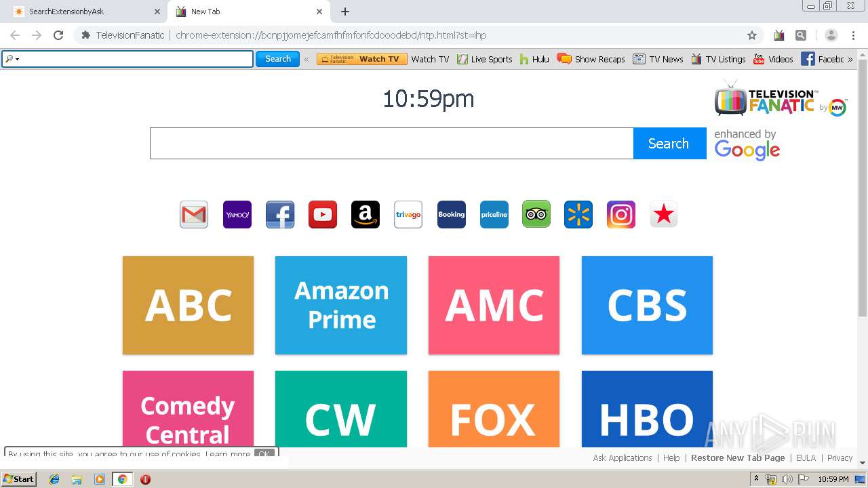
Task: Click the Television Fanatic logo
Action: pos(781,99)
